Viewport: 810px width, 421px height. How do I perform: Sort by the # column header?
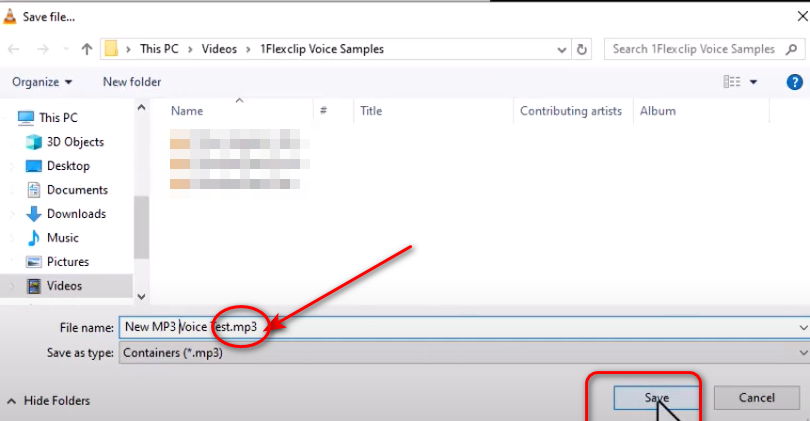(323, 111)
